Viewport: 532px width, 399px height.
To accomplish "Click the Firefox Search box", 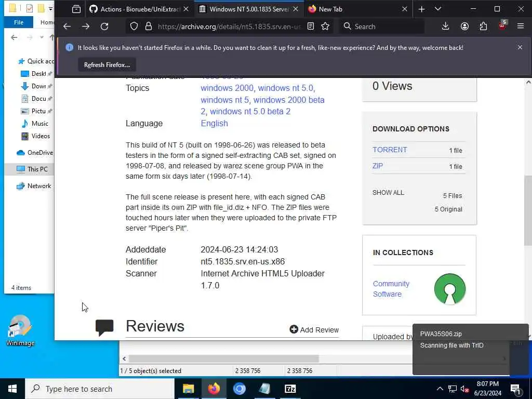I will pos(382,26).
